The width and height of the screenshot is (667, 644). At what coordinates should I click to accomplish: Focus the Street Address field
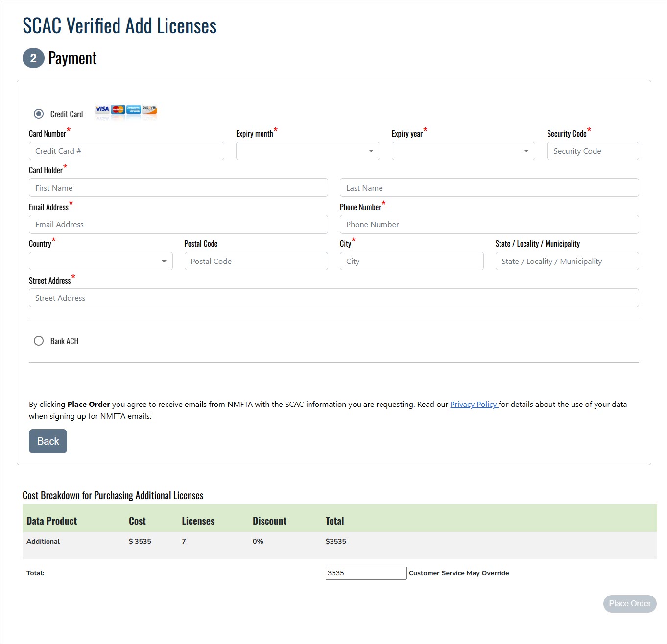(x=333, y=298)
